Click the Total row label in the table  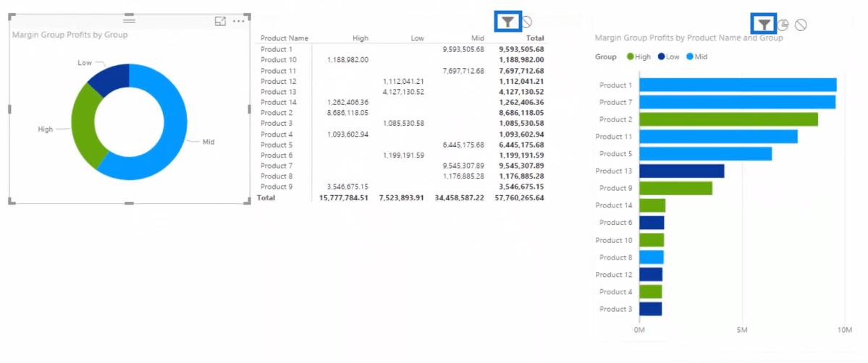(x=265, y=197)
